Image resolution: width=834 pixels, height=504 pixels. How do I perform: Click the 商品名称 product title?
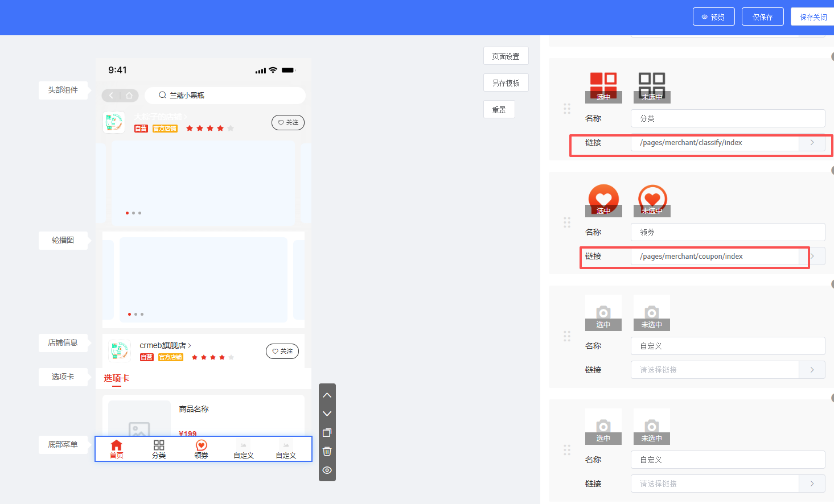[x=194, y=409]
